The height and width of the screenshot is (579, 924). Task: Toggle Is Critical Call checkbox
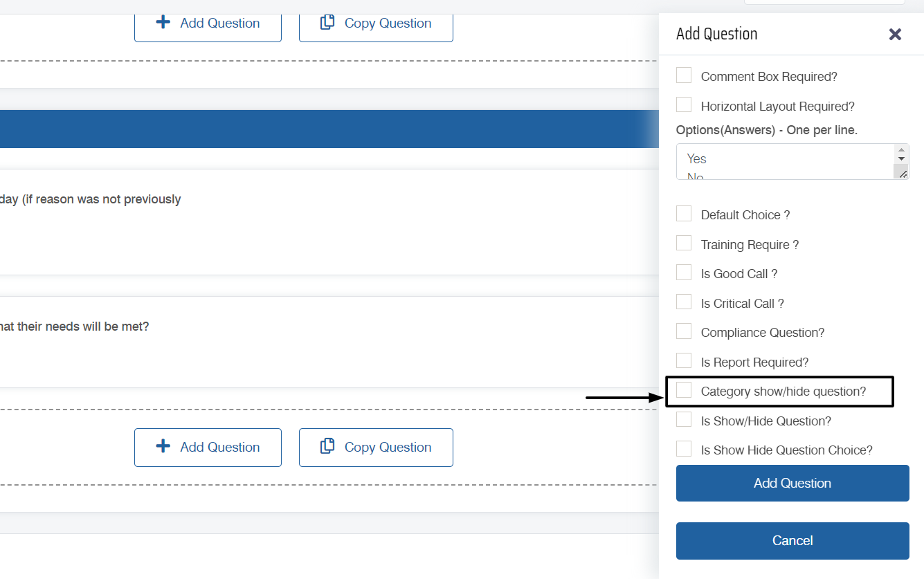click(684, 302)
